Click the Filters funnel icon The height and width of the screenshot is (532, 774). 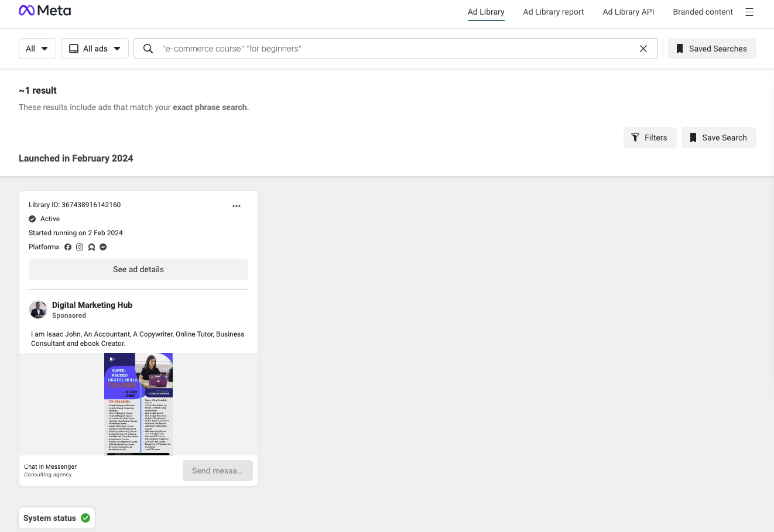[x=636, y=138]
